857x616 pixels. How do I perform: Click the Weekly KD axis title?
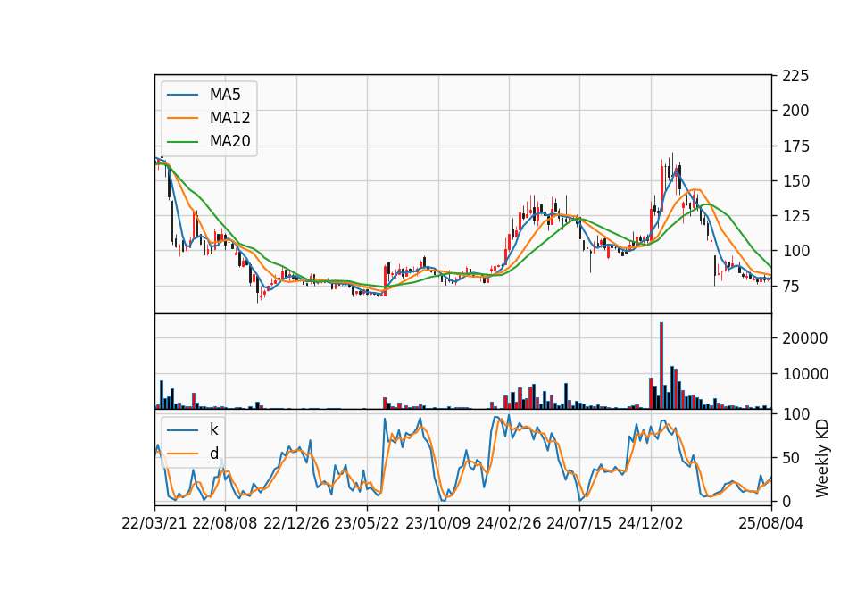pos(822,458)
